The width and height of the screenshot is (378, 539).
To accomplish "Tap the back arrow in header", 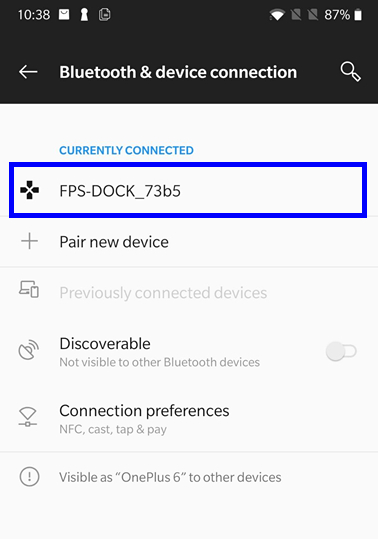I will pyautogui.click(x=28, y=72).
